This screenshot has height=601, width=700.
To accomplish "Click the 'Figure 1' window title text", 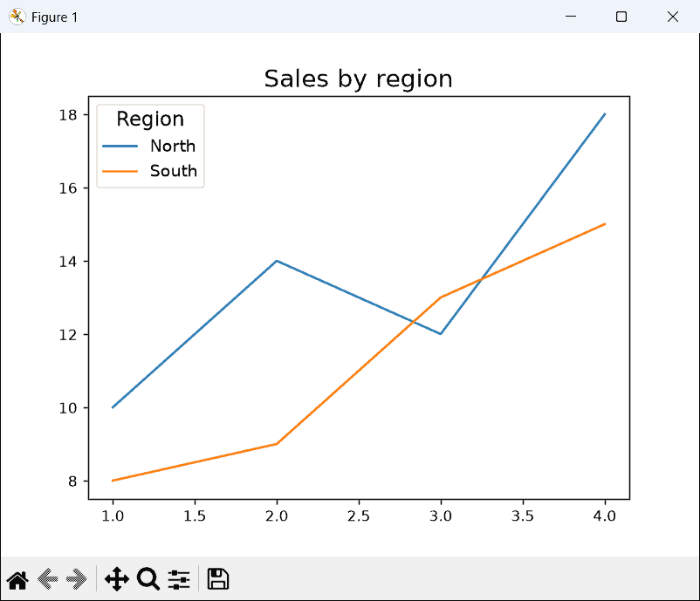I will tap(54, 17).
